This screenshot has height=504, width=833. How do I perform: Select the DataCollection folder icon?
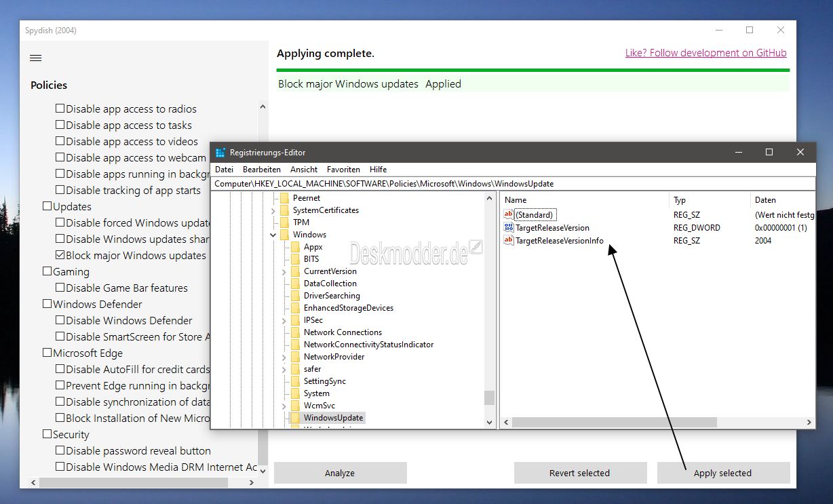(295, 284)
